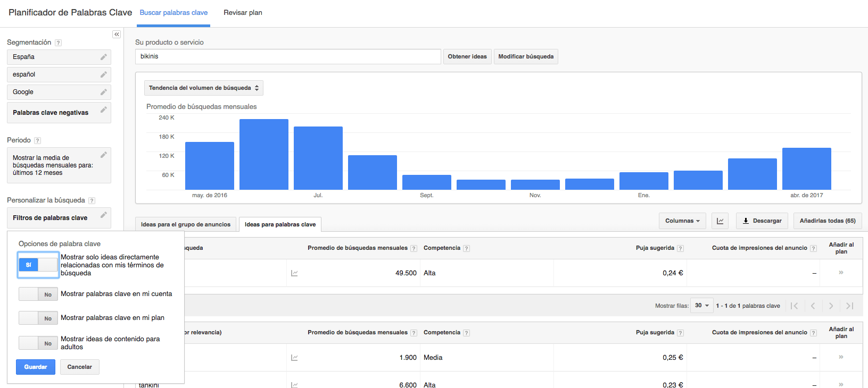Open help icon next to Segmentación
This screenshot has width=868, height=388.
[59, 43]
